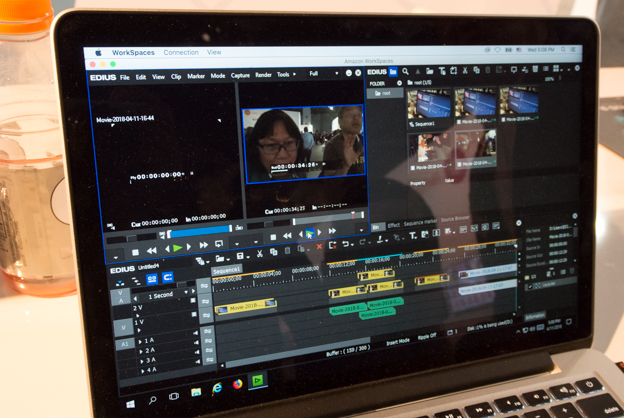
Task: Click the Windows Start button
Action: coord(132,404)
